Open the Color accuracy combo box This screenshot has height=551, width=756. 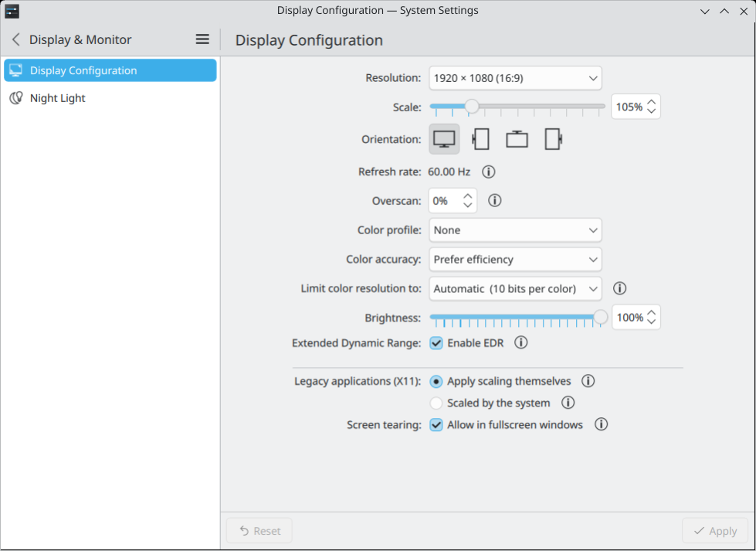click(x=515, y=260)
